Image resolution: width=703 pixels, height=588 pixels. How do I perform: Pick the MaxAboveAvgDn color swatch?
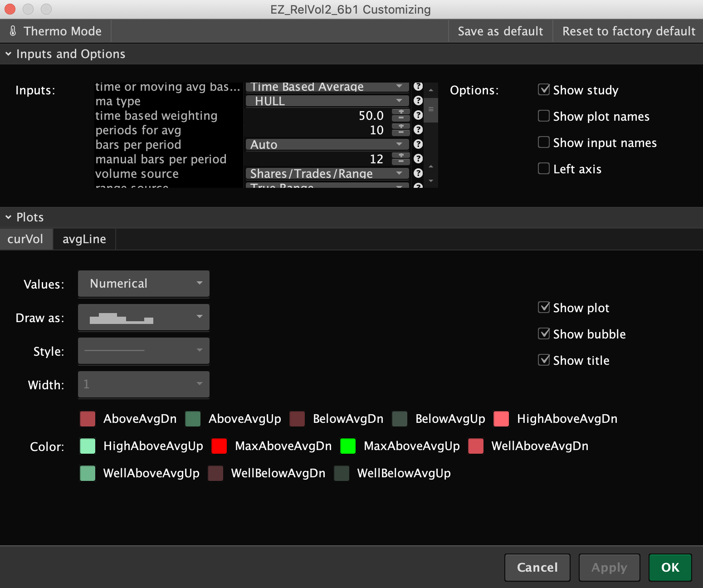click(x=219, y=446)
